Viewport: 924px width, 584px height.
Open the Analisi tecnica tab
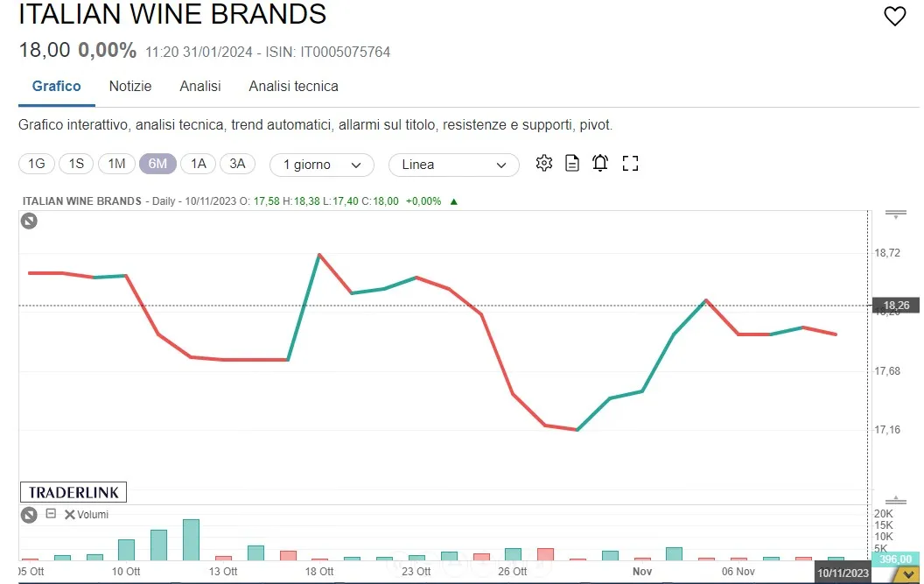pos(293,86)
